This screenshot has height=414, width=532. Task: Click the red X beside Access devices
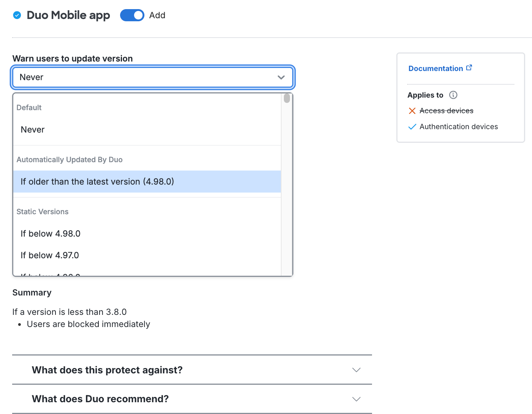[412, 111]
